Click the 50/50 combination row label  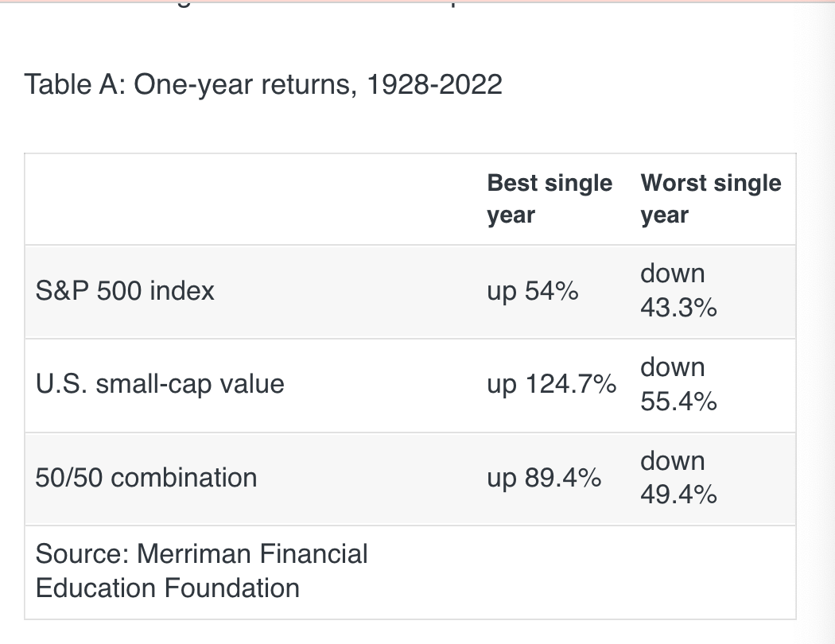(x=146, y=477)
